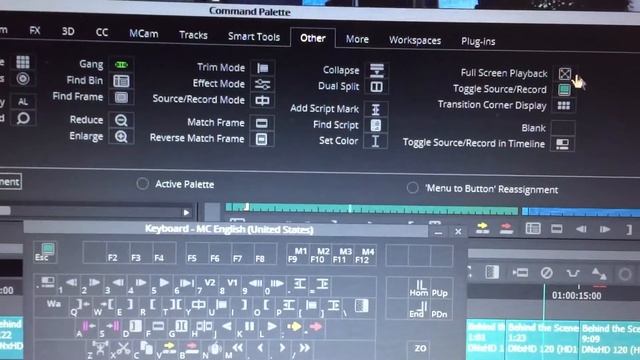This screenshot has height=360, width=640.
Task: Click the F12 M4 key on the keyboard
Action: (364, 256)
